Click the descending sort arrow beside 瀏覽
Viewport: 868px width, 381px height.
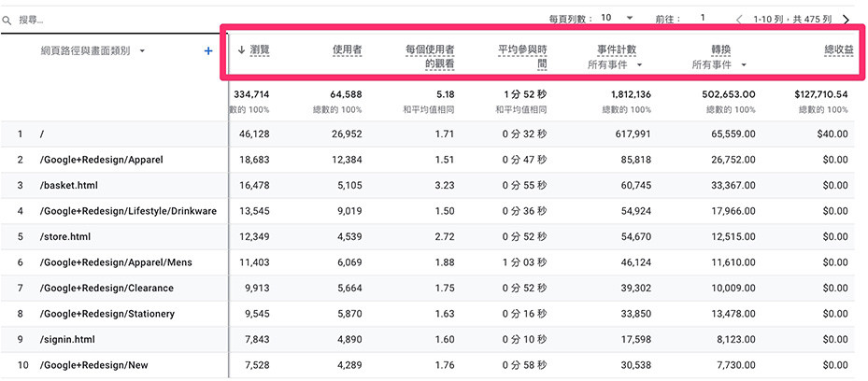click(x=241, y=49)
